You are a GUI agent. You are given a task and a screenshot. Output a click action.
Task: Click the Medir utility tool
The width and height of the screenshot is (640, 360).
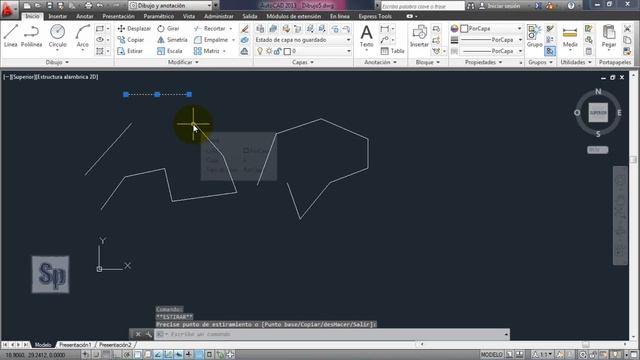tap(570, 37)
